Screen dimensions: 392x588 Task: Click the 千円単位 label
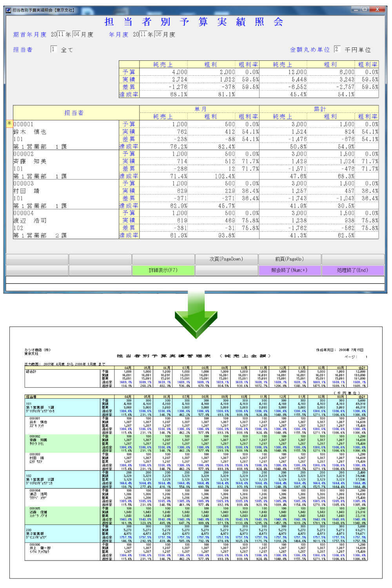click(x=358, y=50)
